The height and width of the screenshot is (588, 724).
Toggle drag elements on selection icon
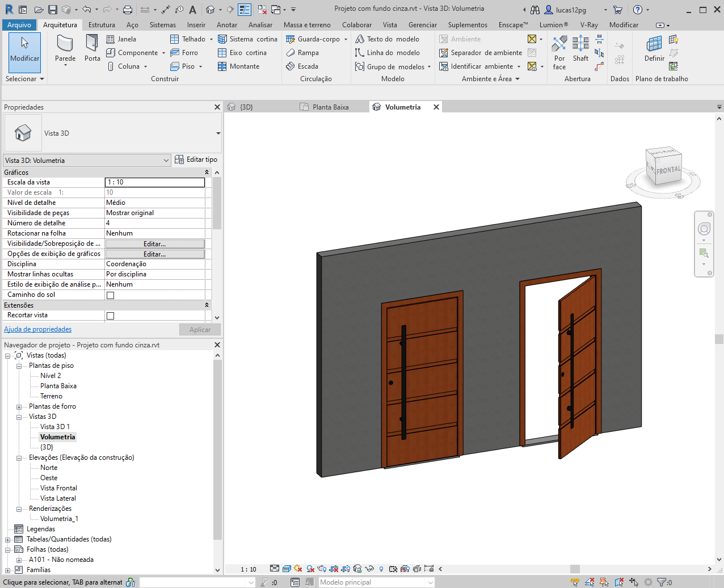(634, 582)
